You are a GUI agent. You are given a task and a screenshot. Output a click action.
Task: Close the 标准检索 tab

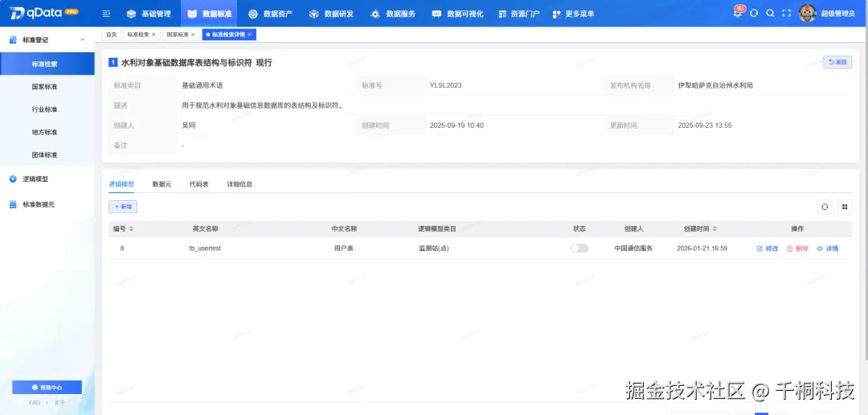pos(154,35)
